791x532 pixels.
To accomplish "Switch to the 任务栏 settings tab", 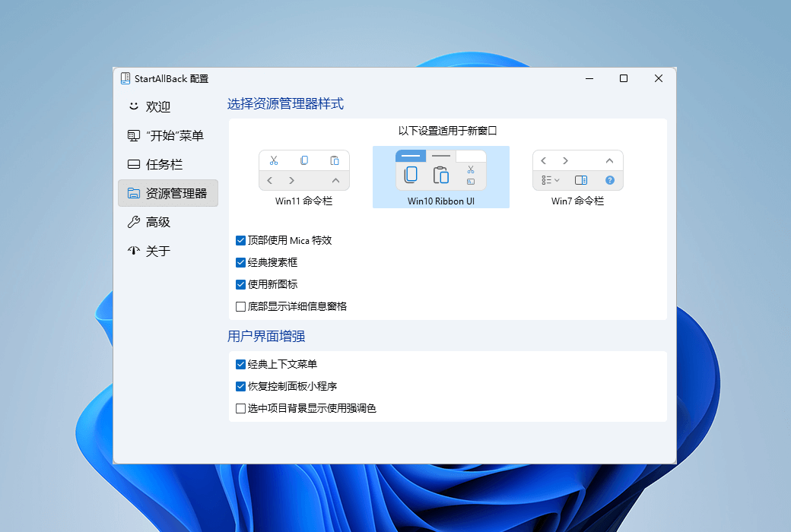I will (x=162, y=164).
